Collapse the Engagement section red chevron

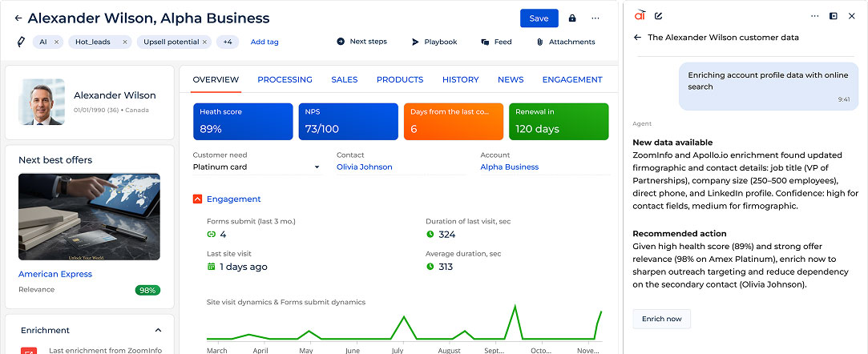click(x=198, y=199)
